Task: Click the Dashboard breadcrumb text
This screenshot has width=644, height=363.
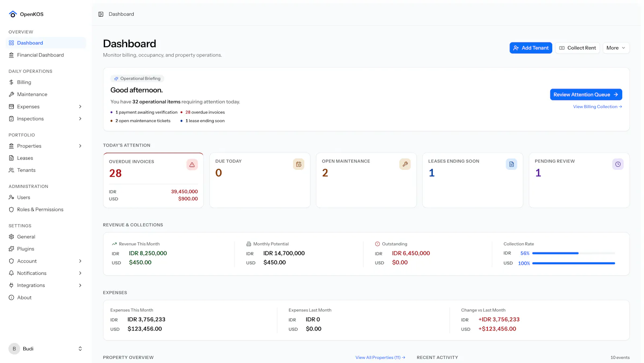Action: pyautogui.click(x=121, y=14)
